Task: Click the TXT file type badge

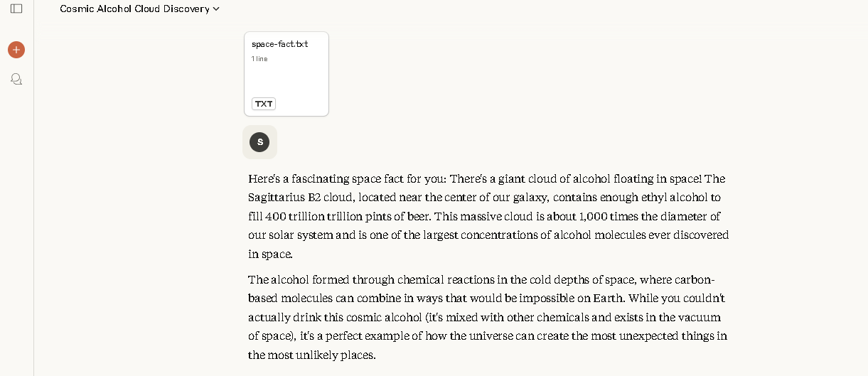Action: tap(264, 104)
